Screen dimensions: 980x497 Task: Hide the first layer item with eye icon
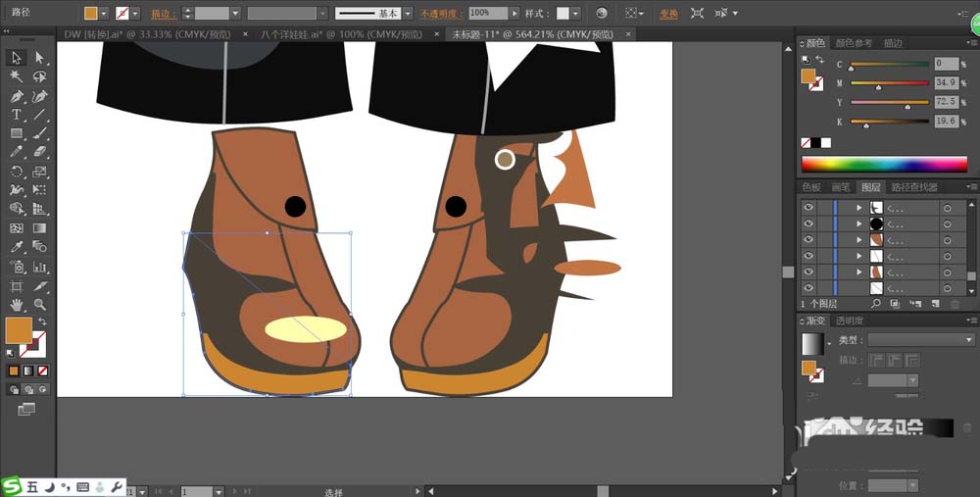point(808,208)
